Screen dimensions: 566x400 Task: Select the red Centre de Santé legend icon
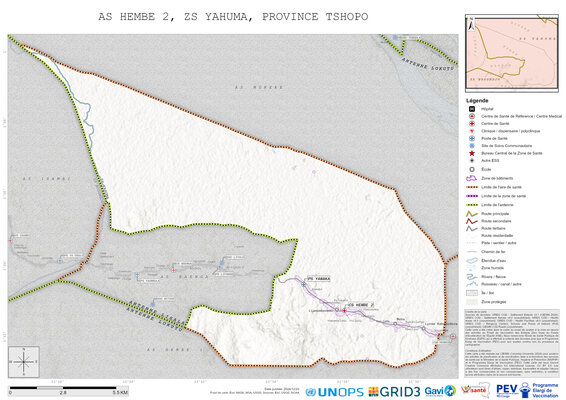tap(471, 123)
